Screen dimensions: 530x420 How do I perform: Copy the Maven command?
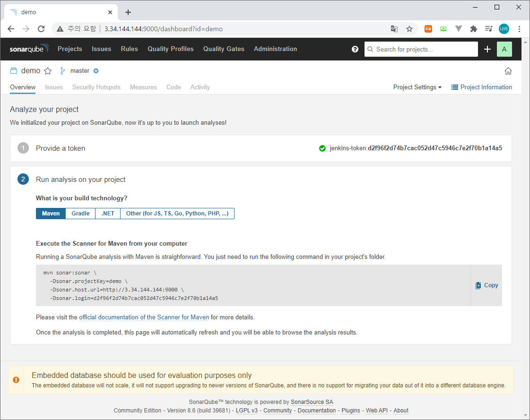point(487,285)
